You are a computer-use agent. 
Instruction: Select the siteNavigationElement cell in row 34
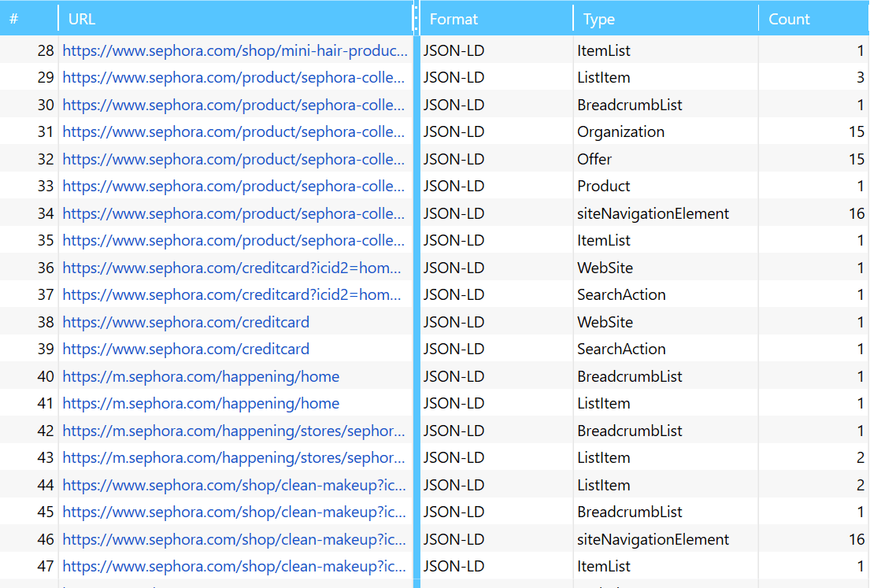666,213
